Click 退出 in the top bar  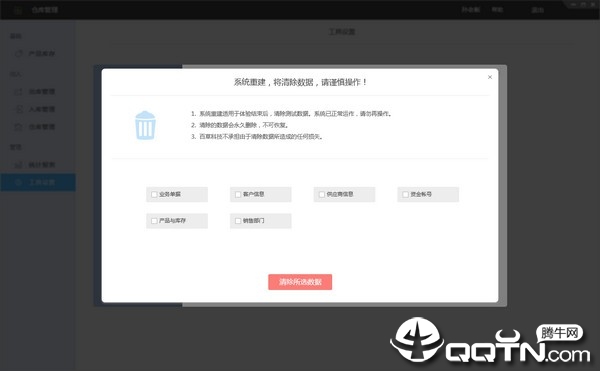pyautogui.click(x=538, y=10)
